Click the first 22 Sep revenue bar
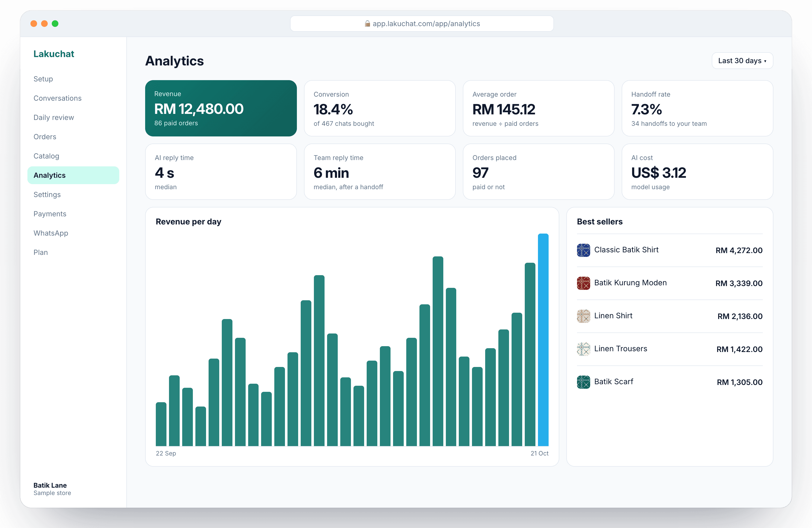812x528 pixels. click(x=161, y=424)
